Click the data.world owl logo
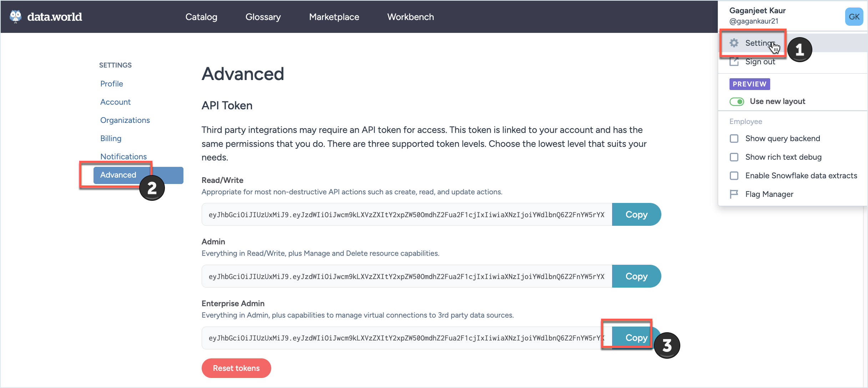Viewport: 868px width, 388px height. [15, 16]
